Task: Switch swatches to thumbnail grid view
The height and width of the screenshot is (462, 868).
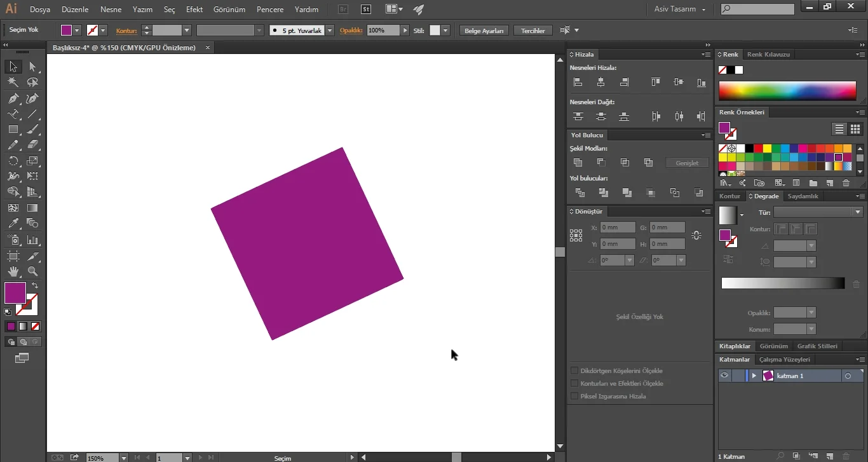Action: pos(855,129)
